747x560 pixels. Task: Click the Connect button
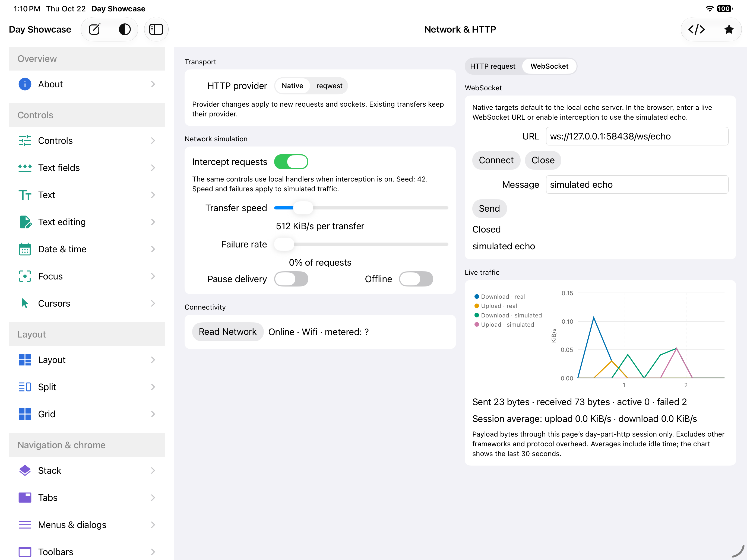pyautogui.click(x=496, y=160)
